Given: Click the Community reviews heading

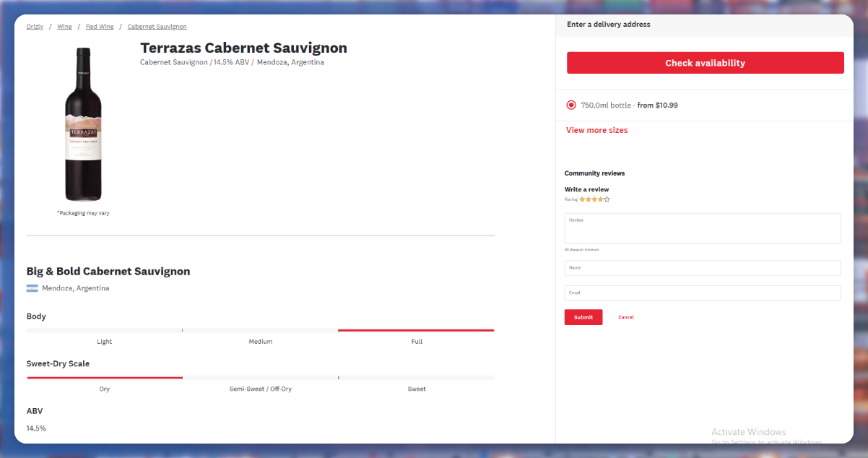Looking at the screenshot, I should click(x=594, y=173).
